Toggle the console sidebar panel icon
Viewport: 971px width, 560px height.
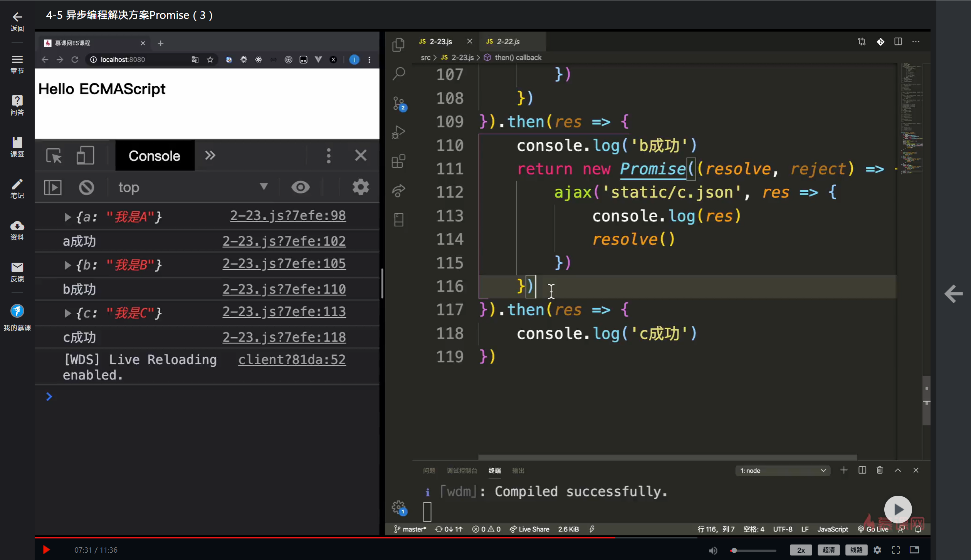[53, 188]
